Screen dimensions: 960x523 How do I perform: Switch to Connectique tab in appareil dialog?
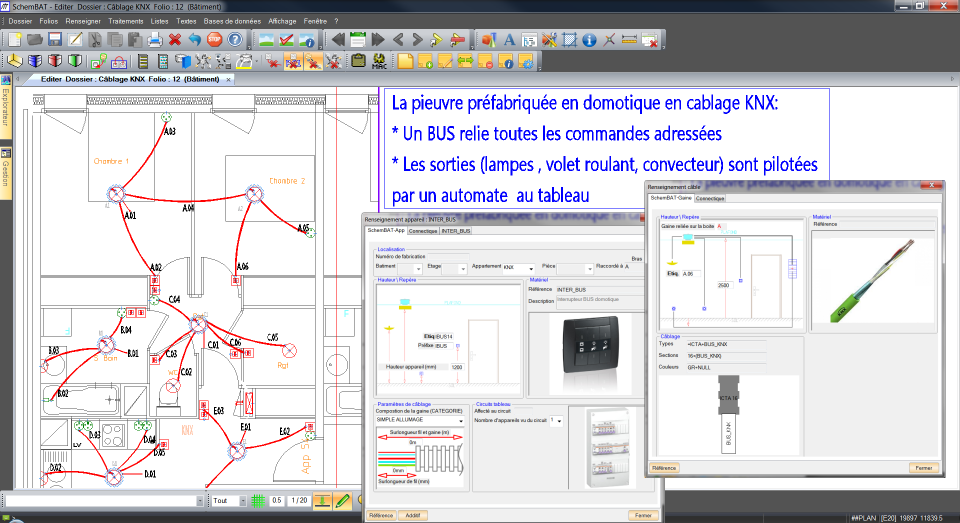(423, 231)
